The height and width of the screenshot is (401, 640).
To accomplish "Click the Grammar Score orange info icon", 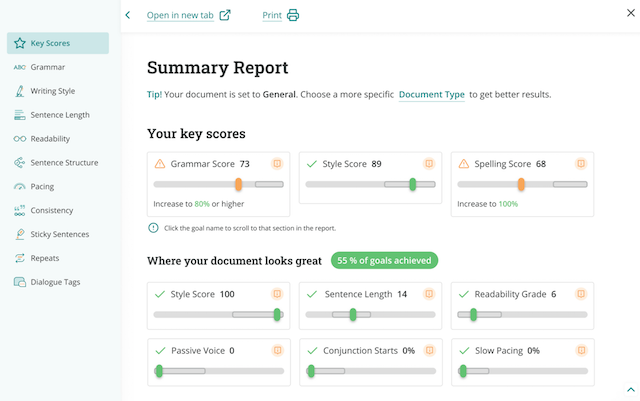I will pyautogui.click(x=277, y=164).
